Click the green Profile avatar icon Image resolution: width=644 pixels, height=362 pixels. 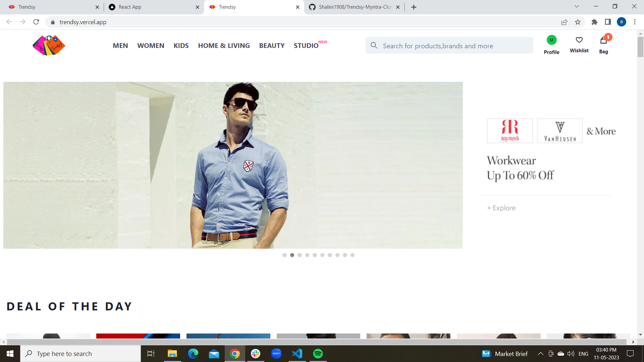[x=551, y=40]
